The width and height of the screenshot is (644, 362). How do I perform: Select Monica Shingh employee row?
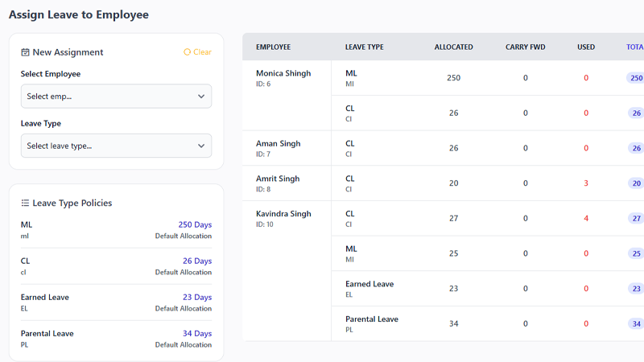[x=283, y=73]
